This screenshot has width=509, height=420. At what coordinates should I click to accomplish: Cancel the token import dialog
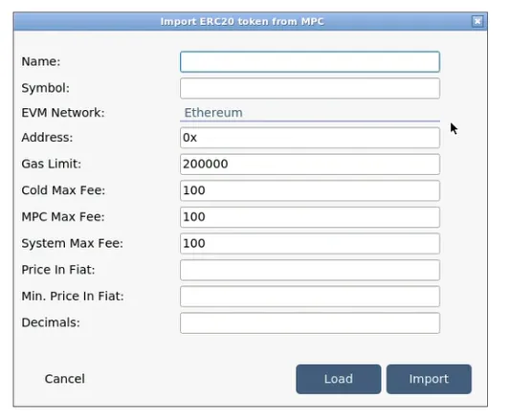65,379
